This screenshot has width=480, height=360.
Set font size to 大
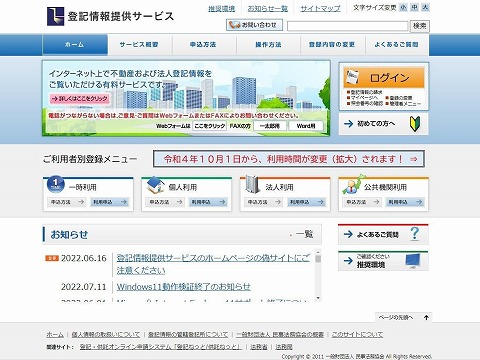[425, 7]
